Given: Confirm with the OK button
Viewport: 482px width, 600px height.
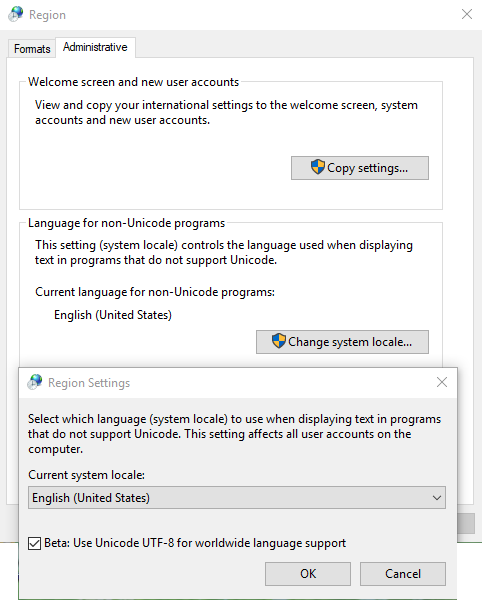Looking at the screenshot, I should coord(308,574).
